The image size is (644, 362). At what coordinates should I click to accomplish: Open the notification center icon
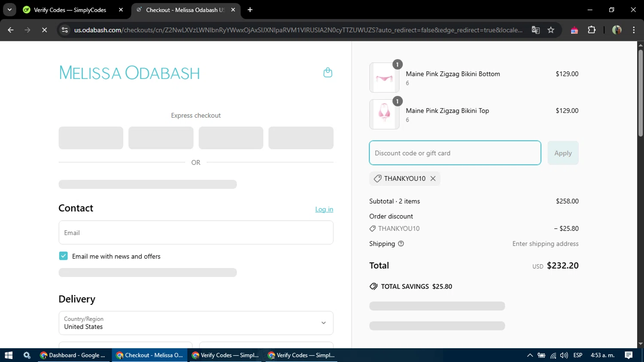tap(629, 355)
